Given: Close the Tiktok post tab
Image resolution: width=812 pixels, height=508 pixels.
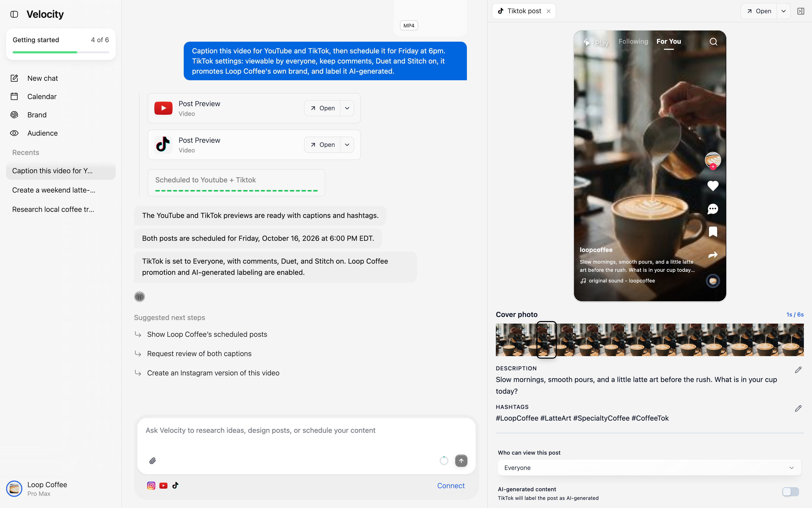Looking at the screenshot, I should pos(549,11).
